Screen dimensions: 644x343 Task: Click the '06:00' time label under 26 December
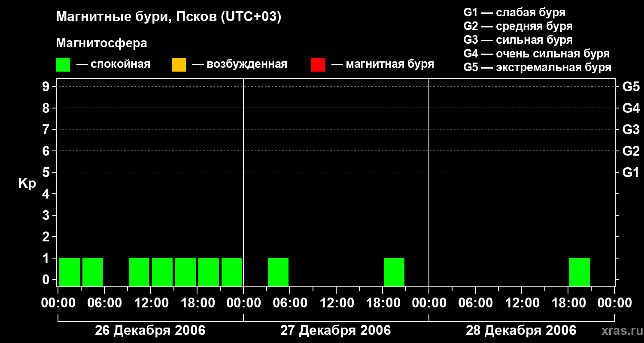[x=104, y=303]
